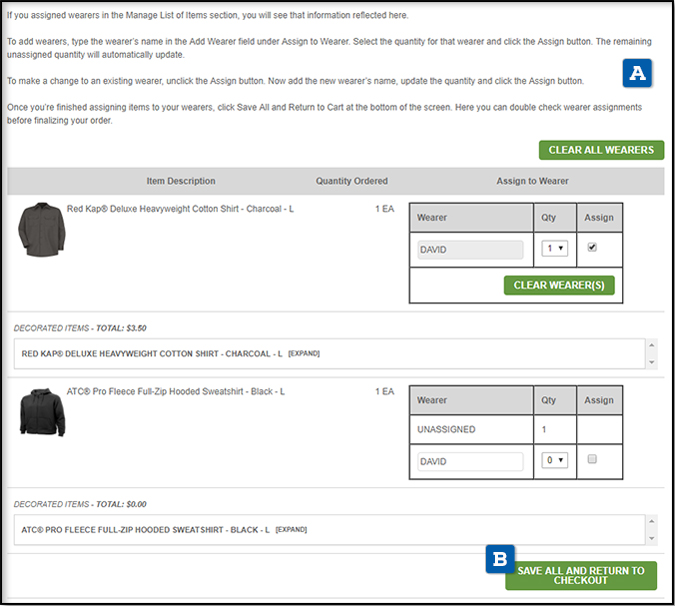Click the wearer name field for sweatshirt
Image resolution: width=675 pixels, height=606 pixels.
click(470, 461)
